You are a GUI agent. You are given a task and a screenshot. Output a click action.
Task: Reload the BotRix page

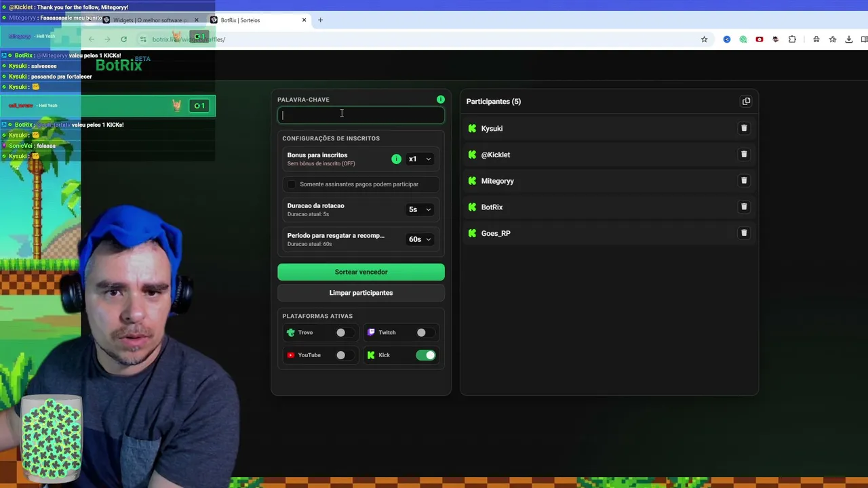[x=123, y=39]
